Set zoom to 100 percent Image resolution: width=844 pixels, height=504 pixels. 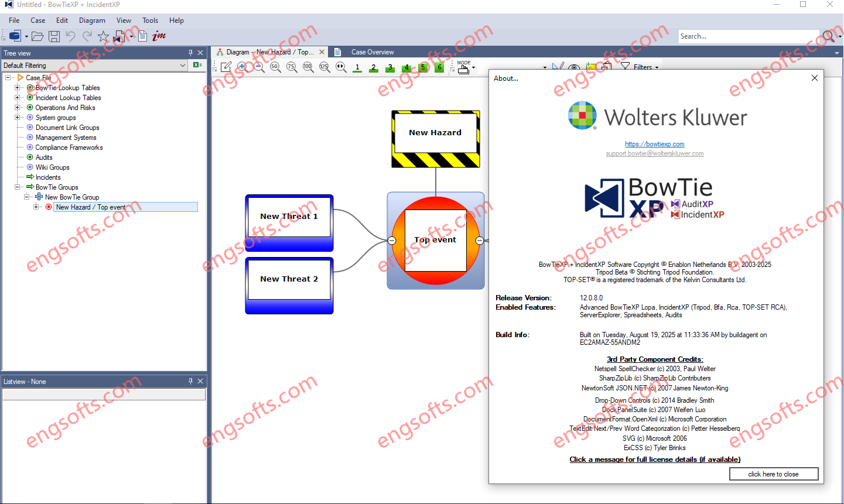click(x=308, y=67)
